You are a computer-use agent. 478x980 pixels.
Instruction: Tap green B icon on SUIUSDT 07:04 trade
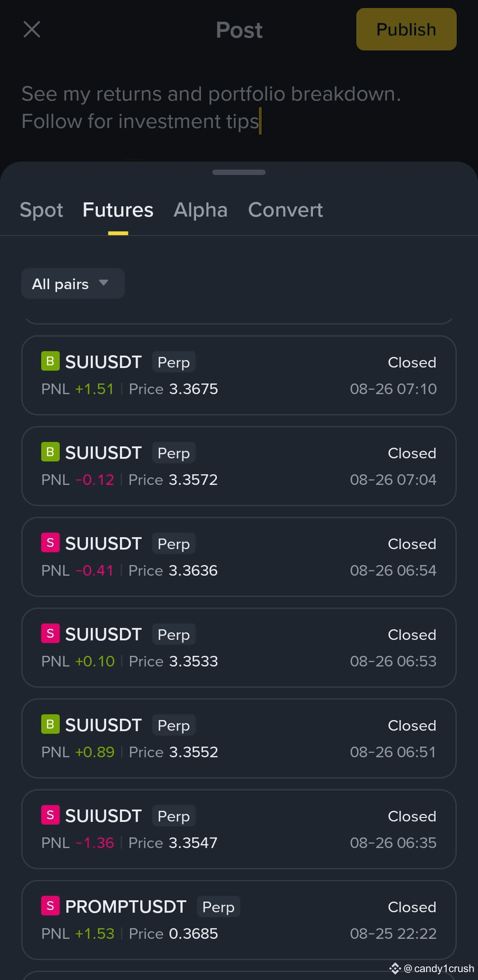point(50,452)
